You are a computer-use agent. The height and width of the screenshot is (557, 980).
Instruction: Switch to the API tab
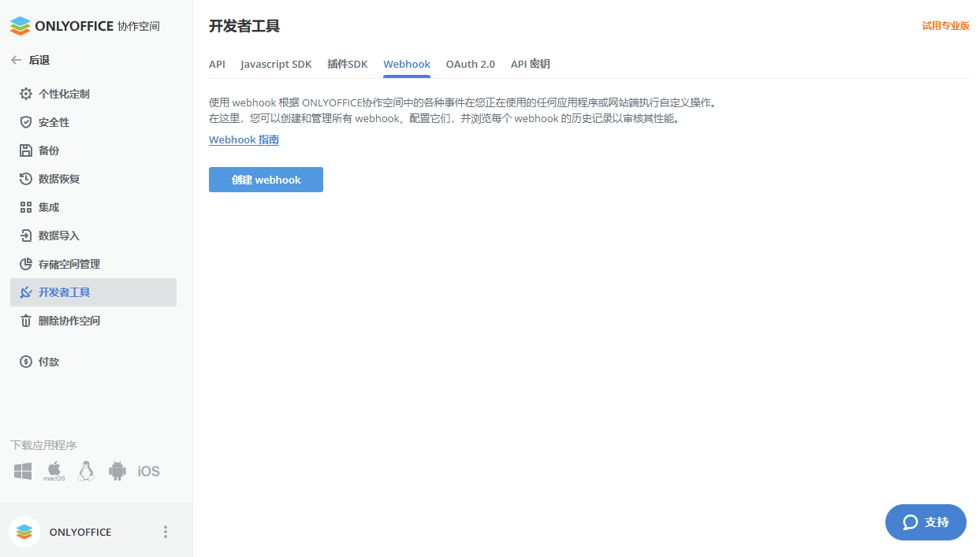[217, 64]
